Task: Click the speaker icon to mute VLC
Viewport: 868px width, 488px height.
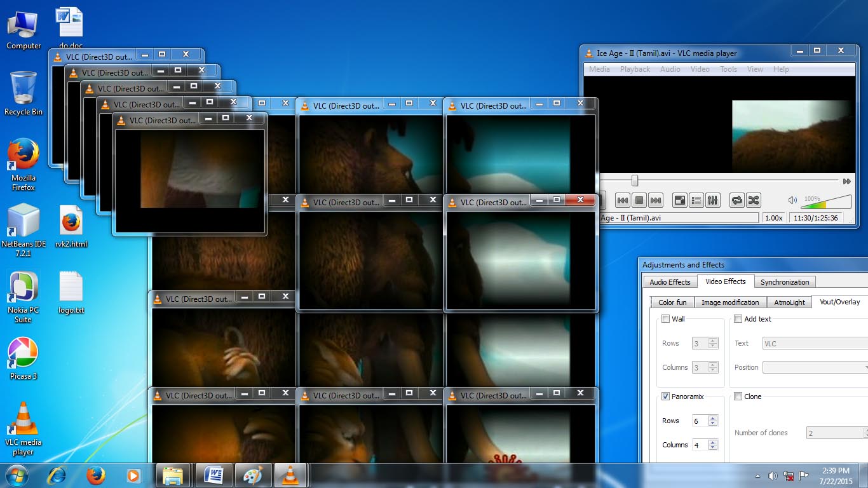Action: tap(792, 200)
